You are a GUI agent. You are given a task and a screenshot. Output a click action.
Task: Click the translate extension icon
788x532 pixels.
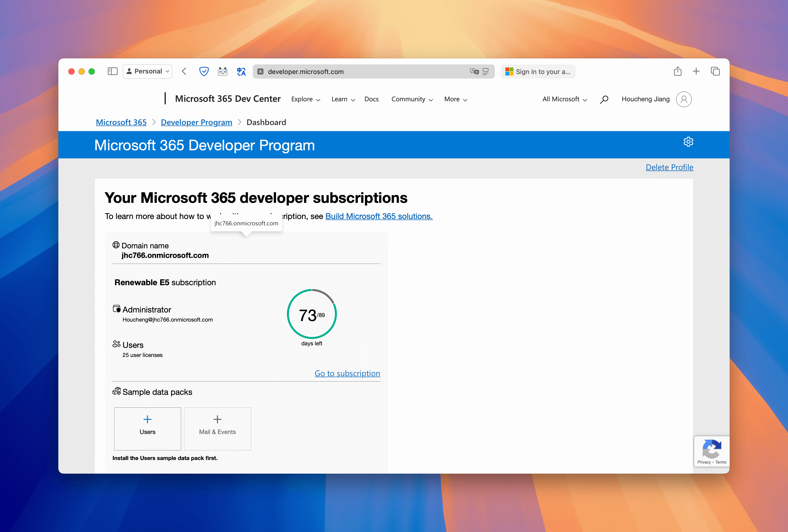(x=241, y=71)
